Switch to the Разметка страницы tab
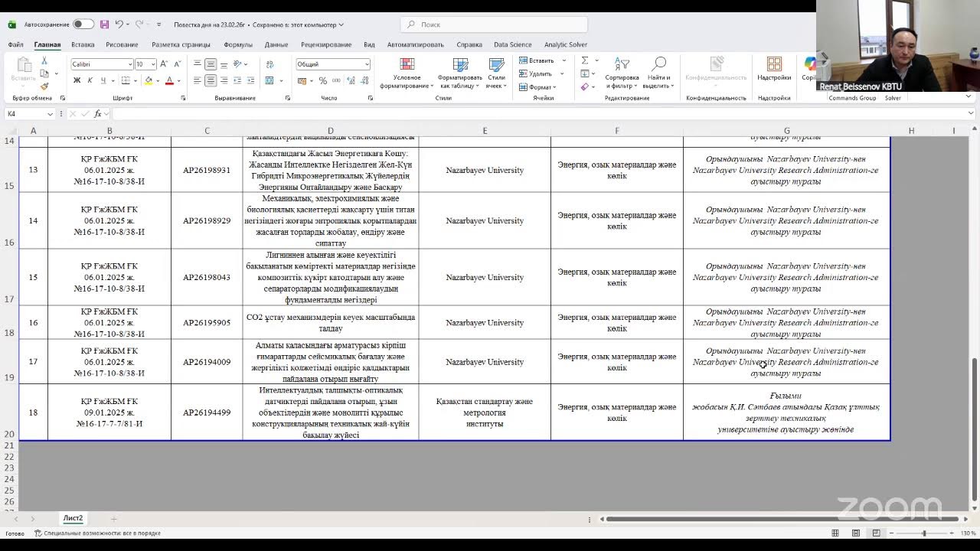Viewport: 980px width, 551px height. coord(181,44)
